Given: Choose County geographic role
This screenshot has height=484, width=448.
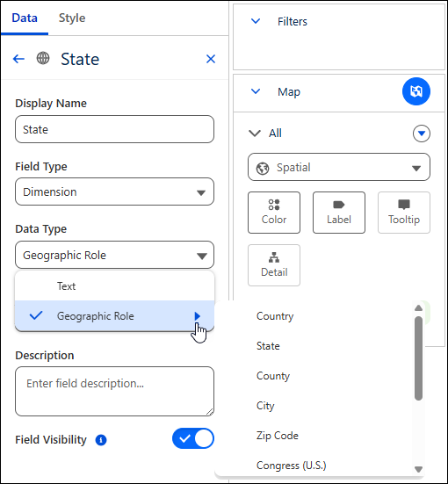Looking at the screenshot, I should (273, 376).
